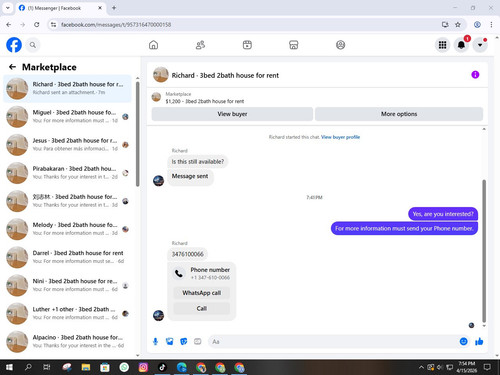Open the Windows Start menu
The height and width of the screenshot is (375, 500).
9,367
